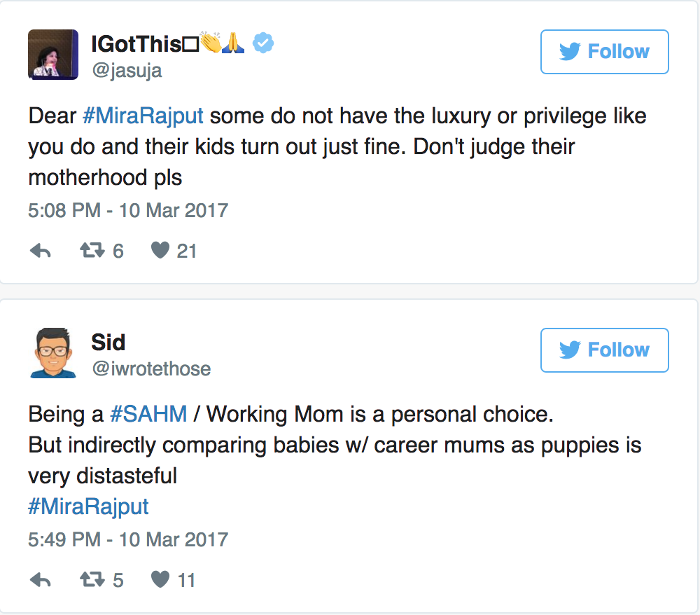The image size is (700, 615).
Task: Open the #SAHM hashtag link
Action: point(148,414)
